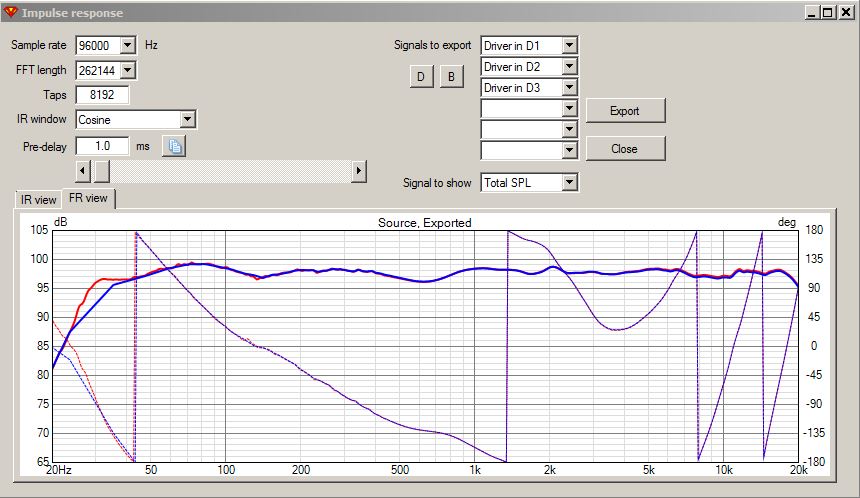This screenshot has height=498, width=860.
Task: Expand the IR window Cosine dropdown
Action: pos(187,120)
